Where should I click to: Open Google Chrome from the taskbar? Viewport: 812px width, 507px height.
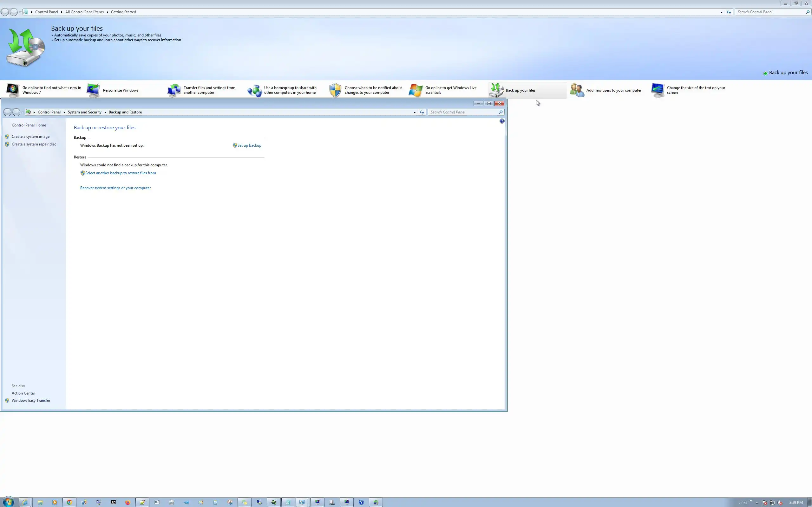[x=69, y=502]
